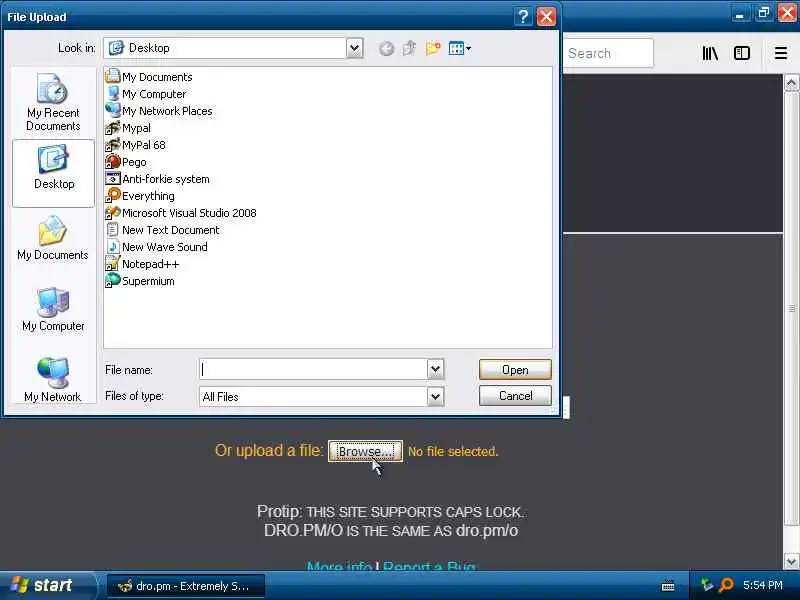Click the Go Back arrow in dialog toolbar
This screenshot has height=600, width=800.
click(x=386, y=48)
